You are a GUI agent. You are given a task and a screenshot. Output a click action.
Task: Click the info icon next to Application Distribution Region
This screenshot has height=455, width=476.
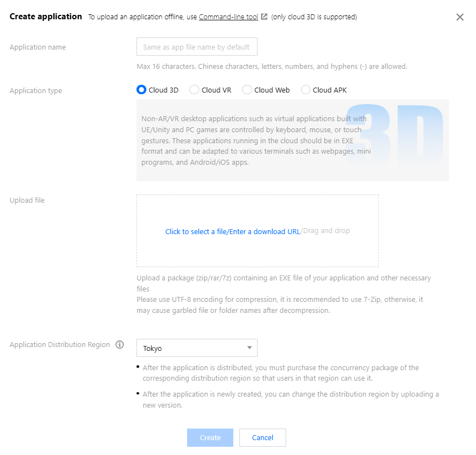119,345
